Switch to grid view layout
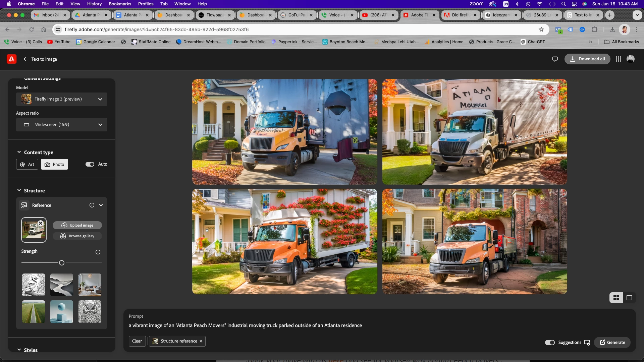Screen dimensions: 644x362 pyautogui.click(x=616, y=298)
